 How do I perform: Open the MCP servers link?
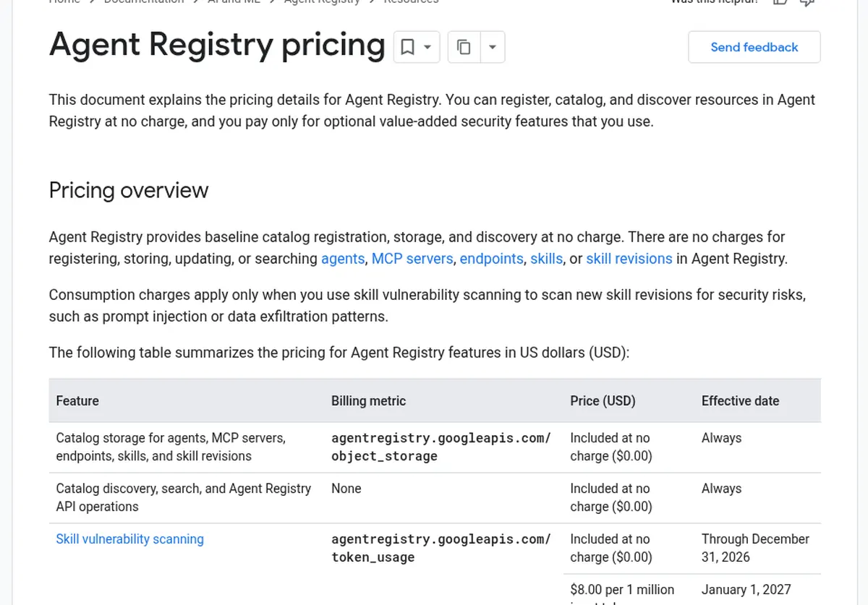click(412, 259)
